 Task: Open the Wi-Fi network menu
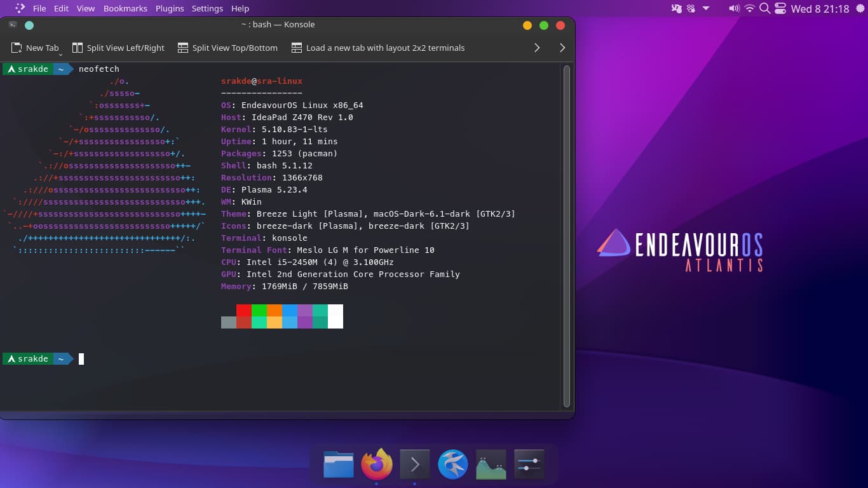pos(750,8)
